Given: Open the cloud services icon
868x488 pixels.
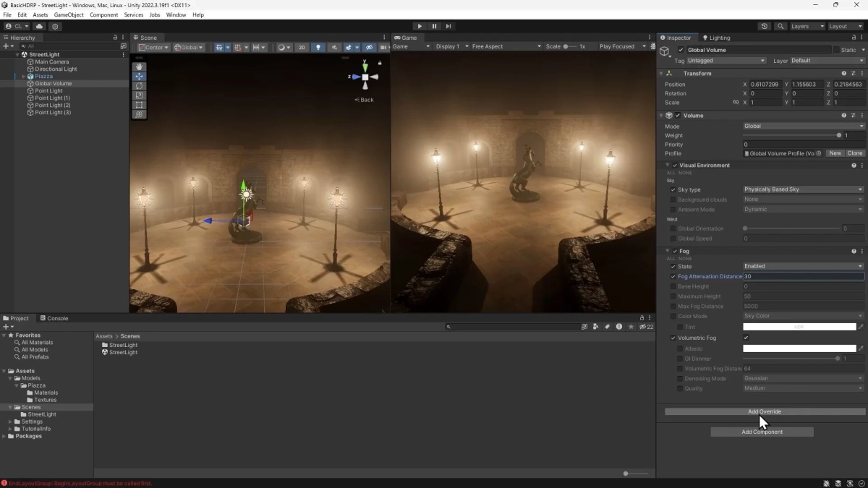Looking at the screenshot, I should tap(40, 26).
